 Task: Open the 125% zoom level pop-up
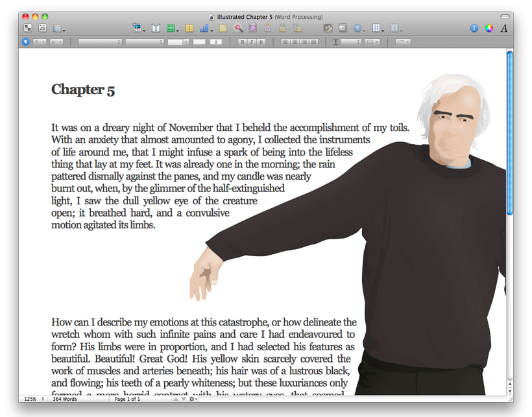tap(34, 399)
